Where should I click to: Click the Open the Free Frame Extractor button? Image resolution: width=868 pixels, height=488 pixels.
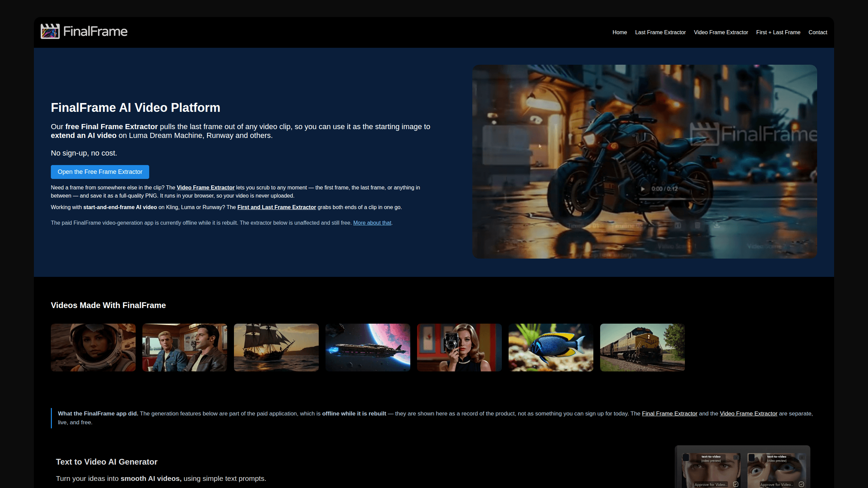click(100, 172)
